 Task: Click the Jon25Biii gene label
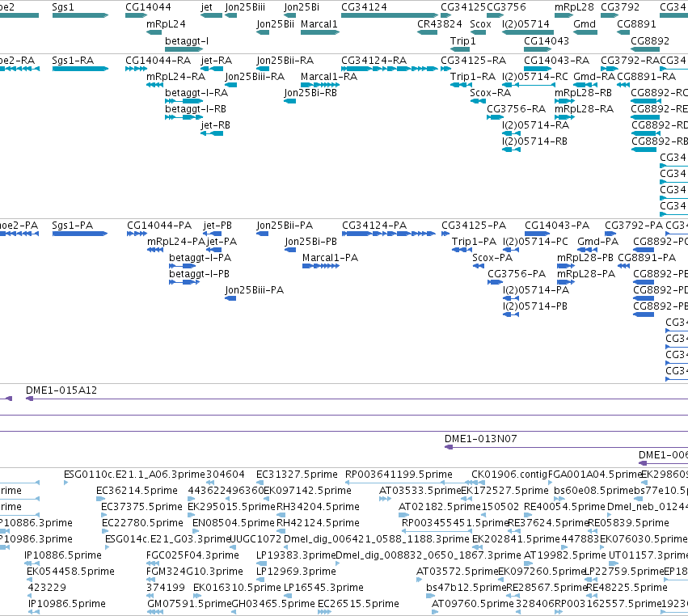point(245,7)
